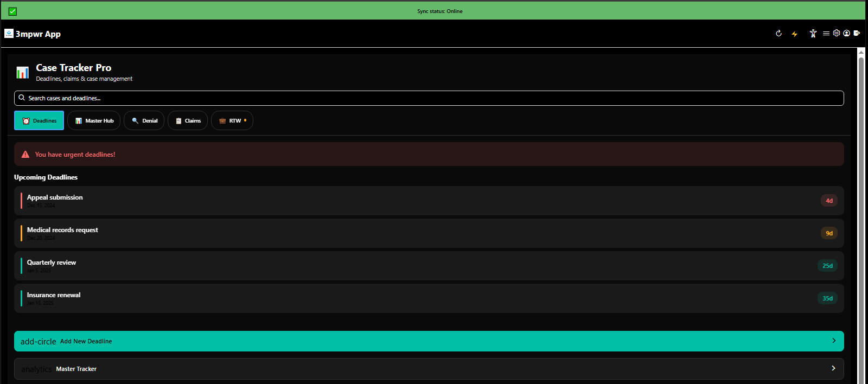Click the logout icon
868x384 pixels.
pyautogui.click(x=857, y=33)
